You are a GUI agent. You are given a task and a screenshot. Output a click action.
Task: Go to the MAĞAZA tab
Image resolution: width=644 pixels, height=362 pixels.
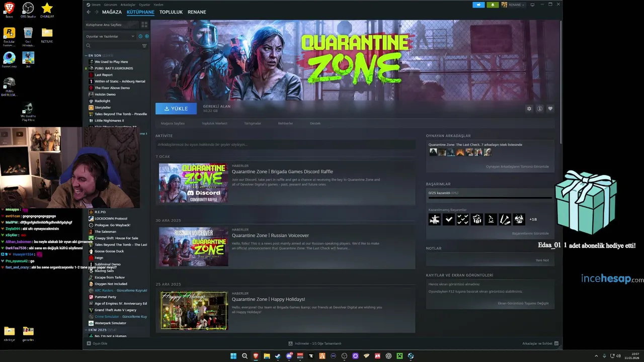112,12
